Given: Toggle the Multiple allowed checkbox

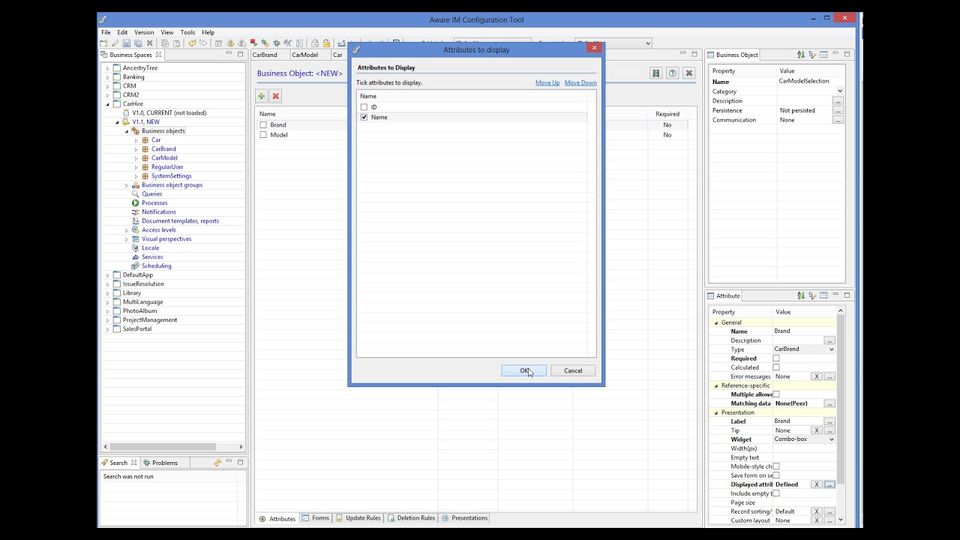Looking at the screenshot, I should (776, 394).
